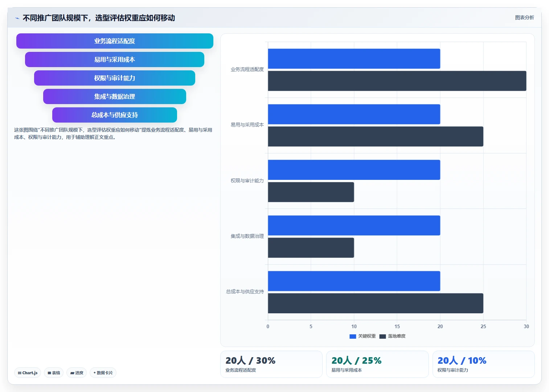Viewport: 549px width, 392px height.
Task: Select the 易用与采用成本 funnel stage
Action: click(115, 59)
